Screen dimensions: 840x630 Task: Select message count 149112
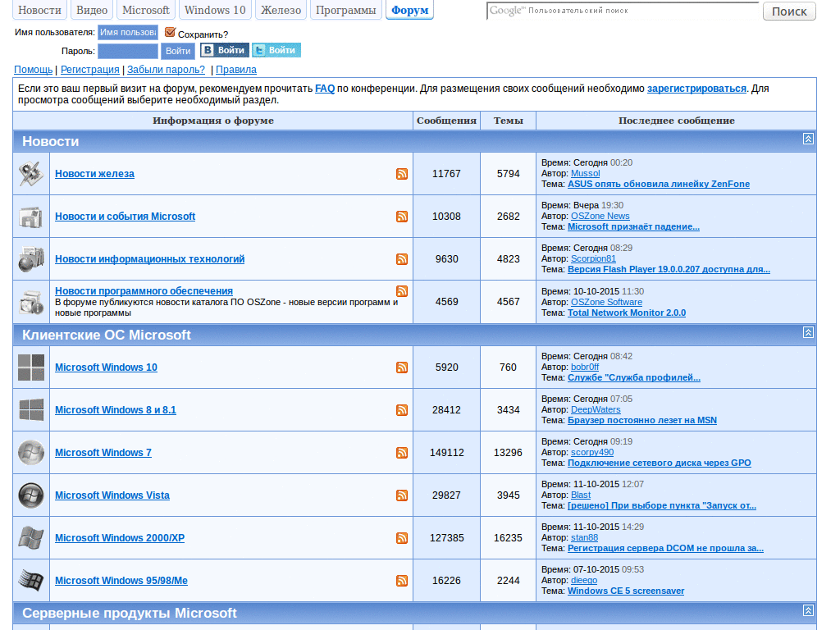447,453
